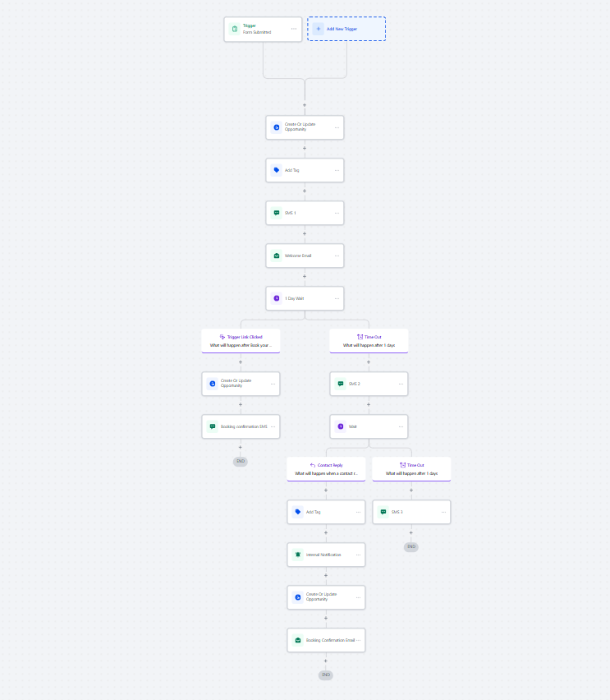Click the Booking Confirmation Email envelope icon
This screenshot has width=610, height=700.
click(x=298, y=640)
